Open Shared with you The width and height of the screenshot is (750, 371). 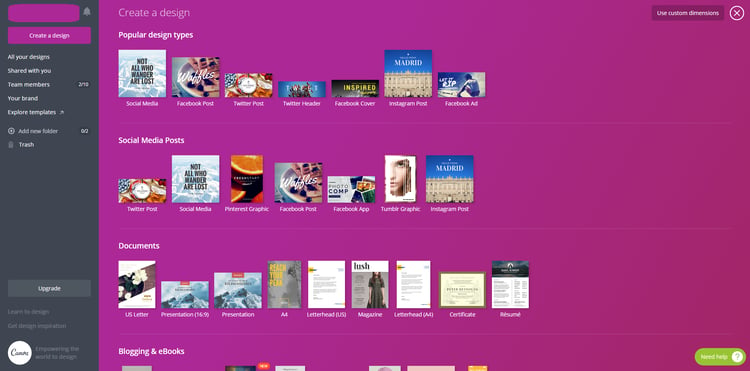click(29, 71)
